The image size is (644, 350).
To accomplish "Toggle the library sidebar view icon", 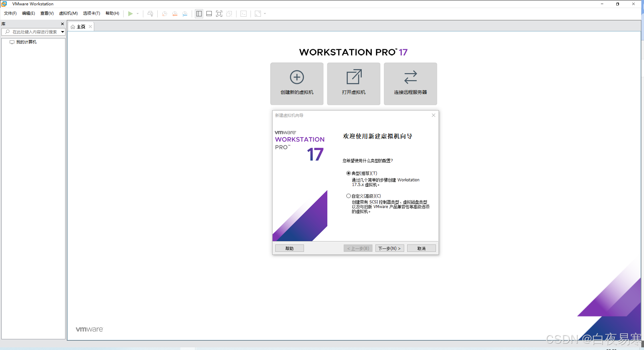I will pyautogui.click(x=199, y=14).
